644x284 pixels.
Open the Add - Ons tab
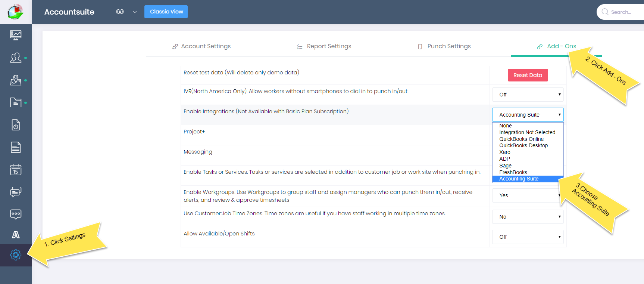coord(556,46)
